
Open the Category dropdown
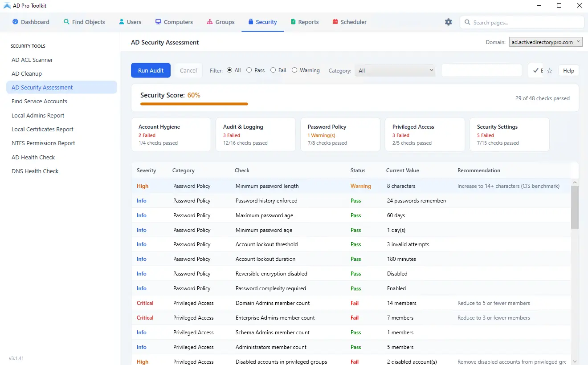tap(395, 70)
